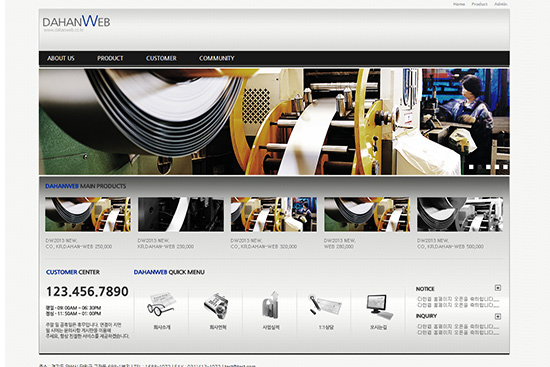550x367 pixels.
Task: Go to the COMMUNITY menu
Action: (216, 58)
